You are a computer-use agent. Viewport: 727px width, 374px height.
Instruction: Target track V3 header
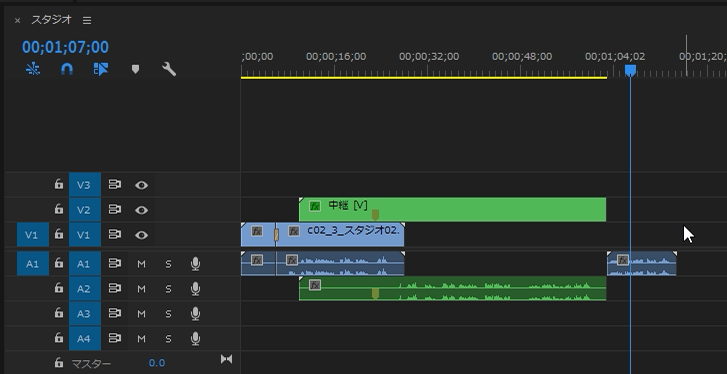(x=84, y=185)
